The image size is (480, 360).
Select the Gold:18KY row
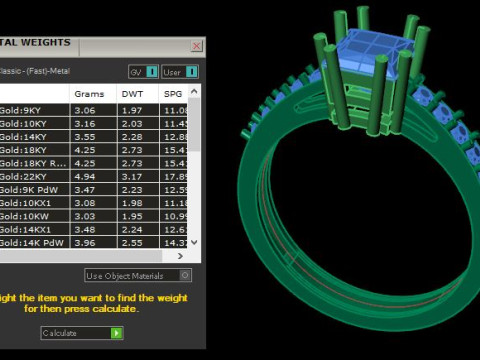93,150
